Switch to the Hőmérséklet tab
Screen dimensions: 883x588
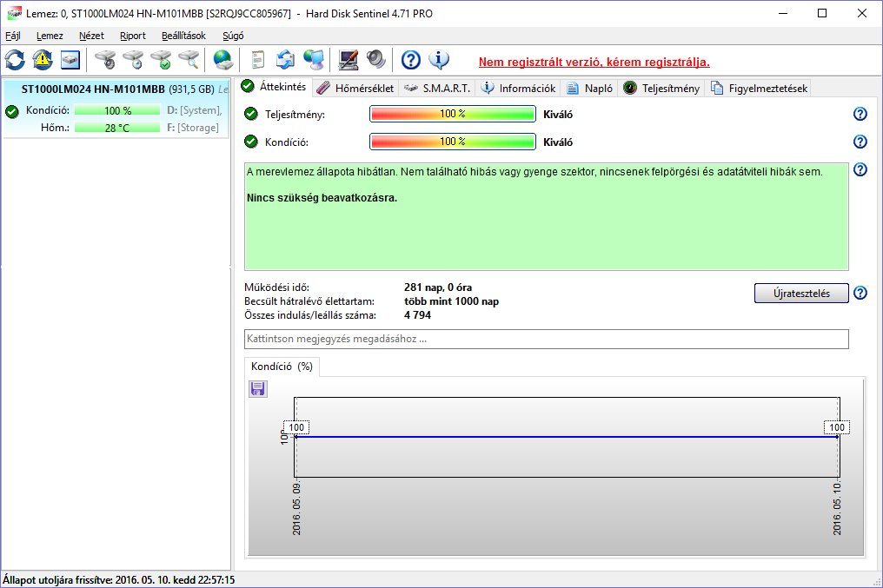(x=355, y=89)
